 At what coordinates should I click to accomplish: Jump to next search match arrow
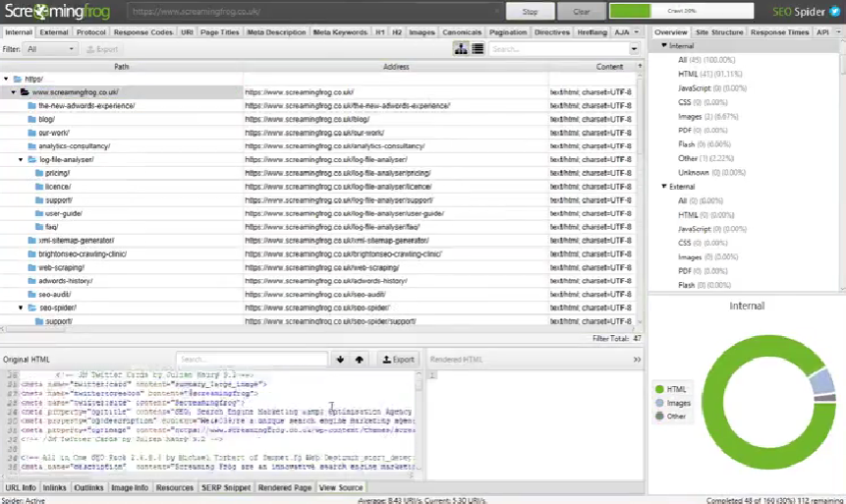[340, 360]
